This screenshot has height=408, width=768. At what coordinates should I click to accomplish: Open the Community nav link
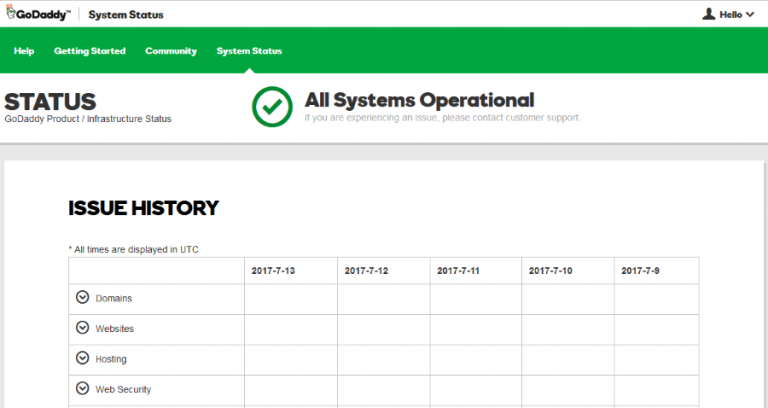tap(171, 51)
